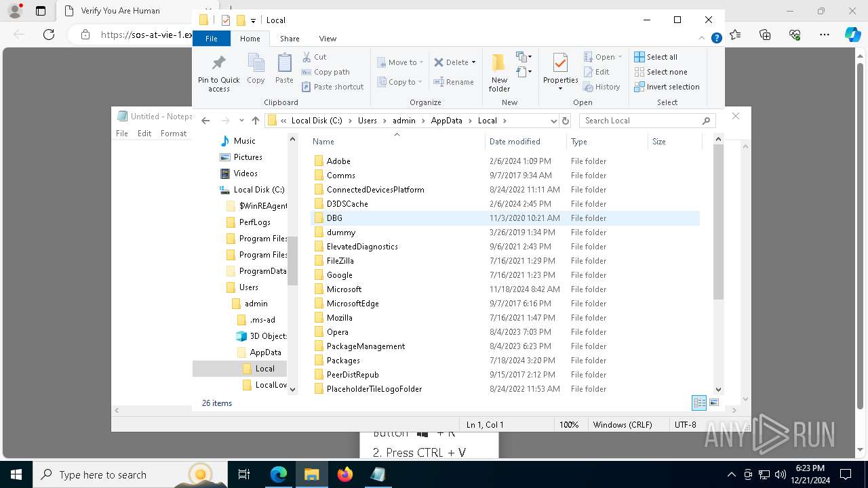Open Task View on taskbar

click(x=244, y=474)
